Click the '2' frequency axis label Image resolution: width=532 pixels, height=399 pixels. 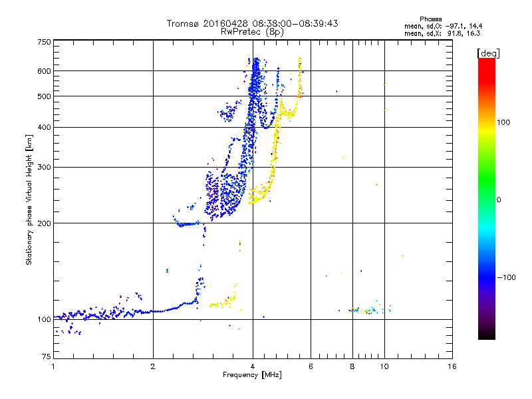(153, 366)
